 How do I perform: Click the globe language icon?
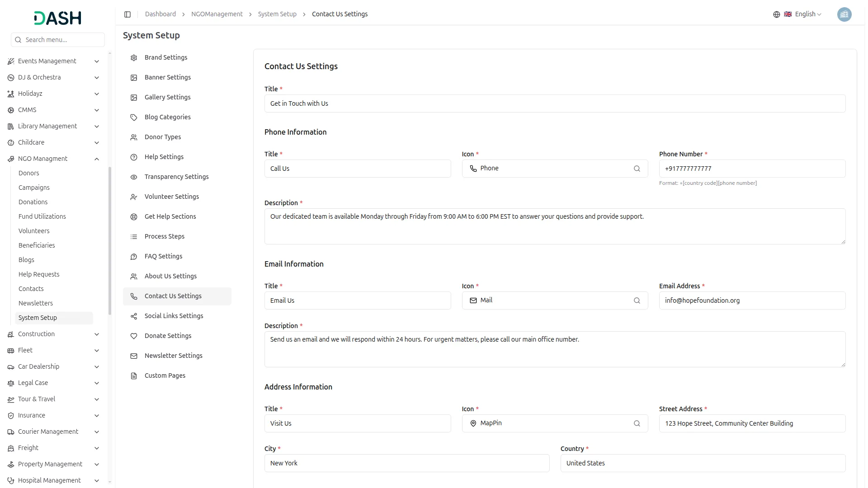coord(776,14)
